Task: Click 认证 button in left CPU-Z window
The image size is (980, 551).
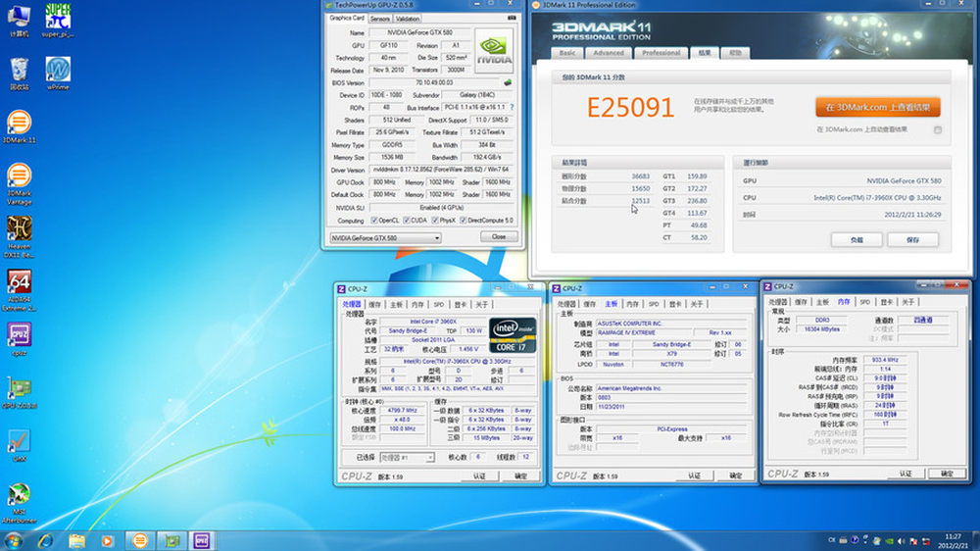Action: point(479,476)
